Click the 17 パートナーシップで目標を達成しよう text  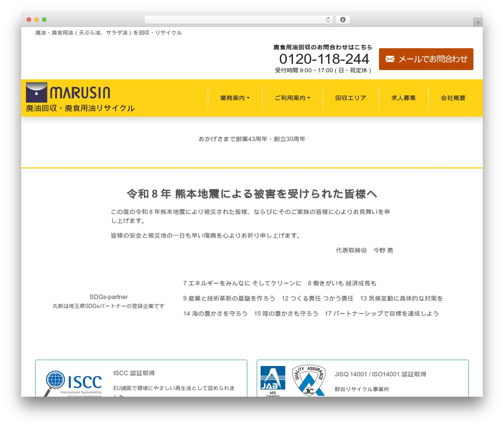pyautogui.click(x=382, y=314)
